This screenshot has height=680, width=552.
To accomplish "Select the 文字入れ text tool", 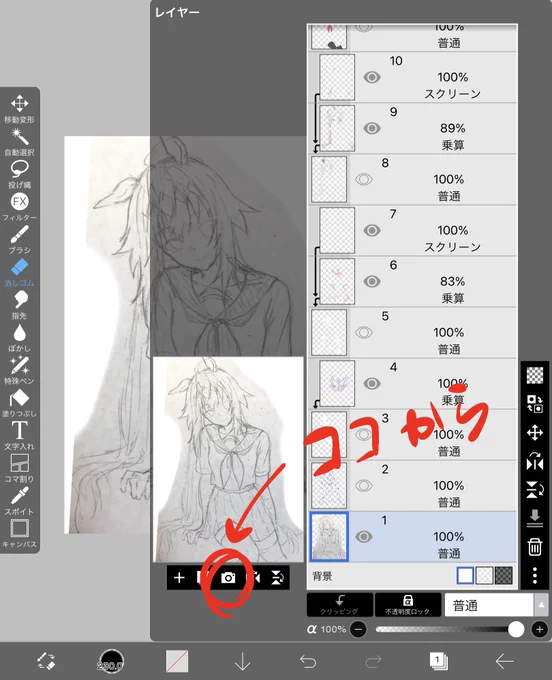I will point(19,435).
